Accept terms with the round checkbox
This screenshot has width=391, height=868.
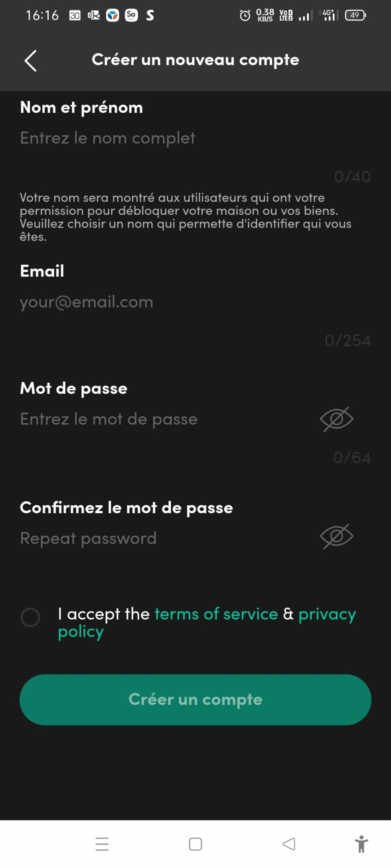pos(31,617)
